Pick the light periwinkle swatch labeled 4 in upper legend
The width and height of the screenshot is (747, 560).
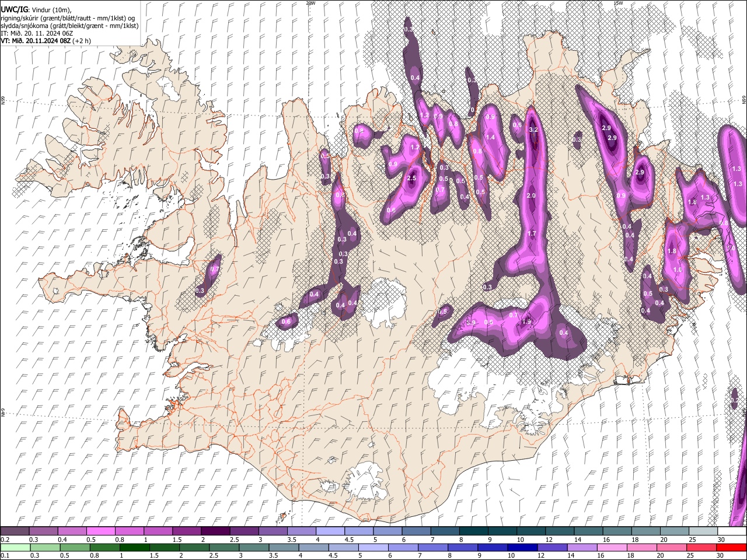point(330,531)
